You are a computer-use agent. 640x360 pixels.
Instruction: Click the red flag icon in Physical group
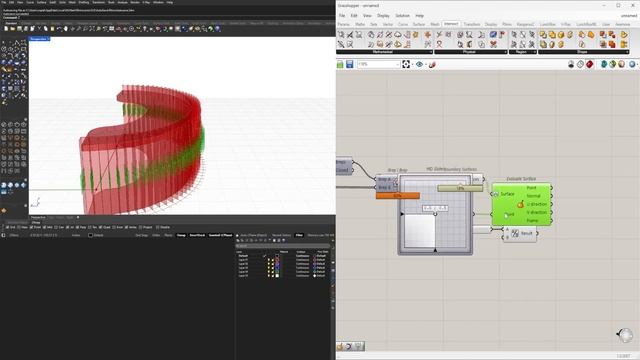(x=502, y=35)
